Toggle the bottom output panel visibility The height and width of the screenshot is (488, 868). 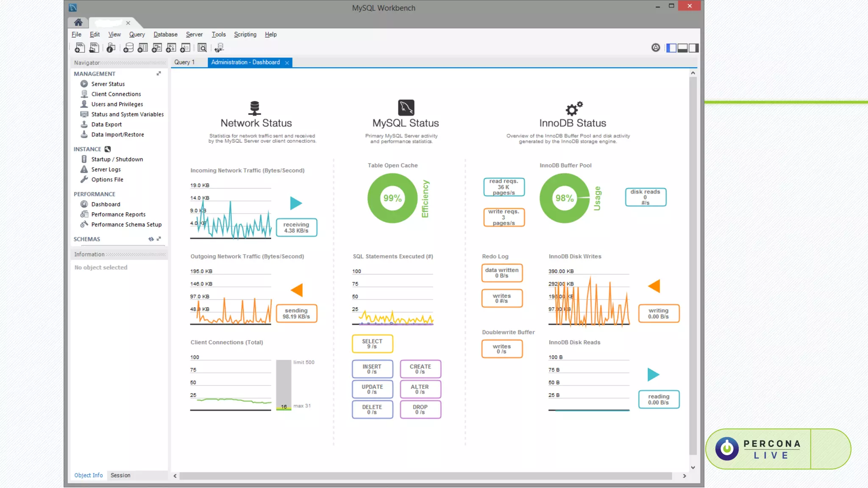point(682,48)
